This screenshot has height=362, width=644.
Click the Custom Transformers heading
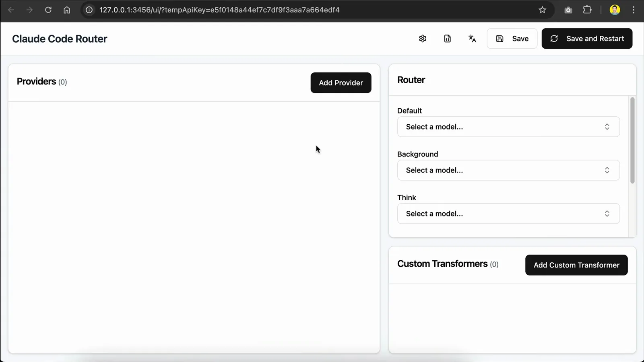[442, 264]
